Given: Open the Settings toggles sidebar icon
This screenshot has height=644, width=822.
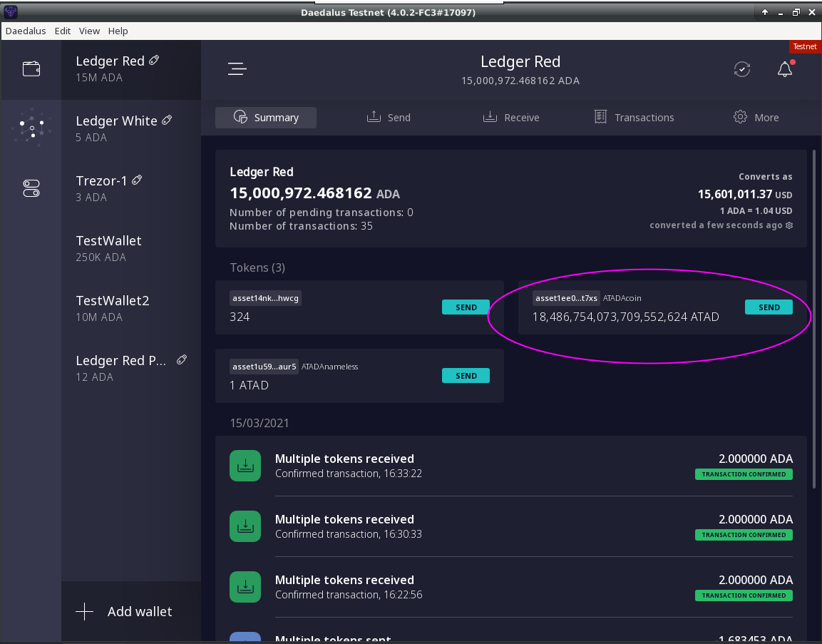Looking at the screenshot, I should tap(31, 188).
